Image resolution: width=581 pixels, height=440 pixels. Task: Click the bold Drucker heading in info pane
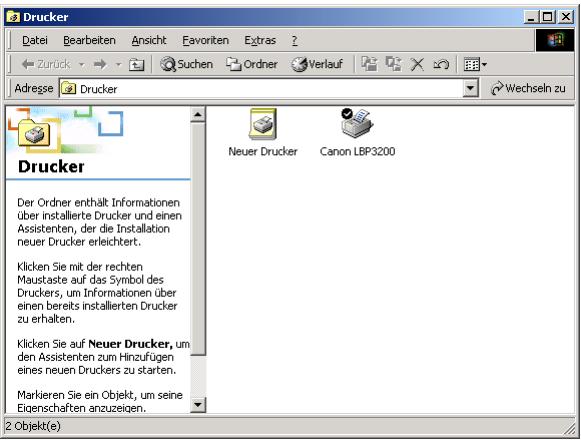(x=51, y=166)
